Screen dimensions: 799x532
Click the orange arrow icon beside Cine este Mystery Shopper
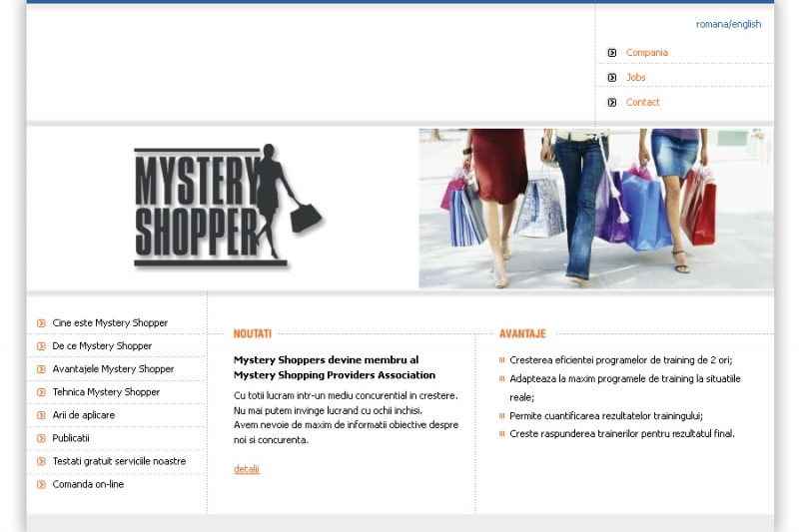[x=41, y=323]
